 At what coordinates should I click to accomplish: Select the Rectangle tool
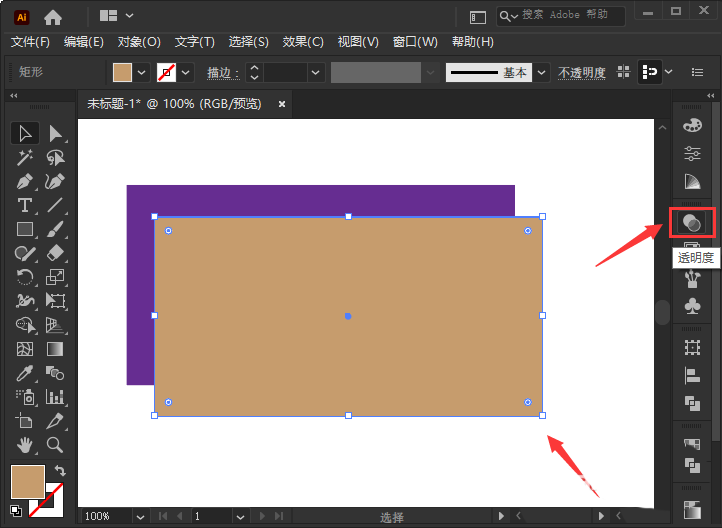click(25, 229)
